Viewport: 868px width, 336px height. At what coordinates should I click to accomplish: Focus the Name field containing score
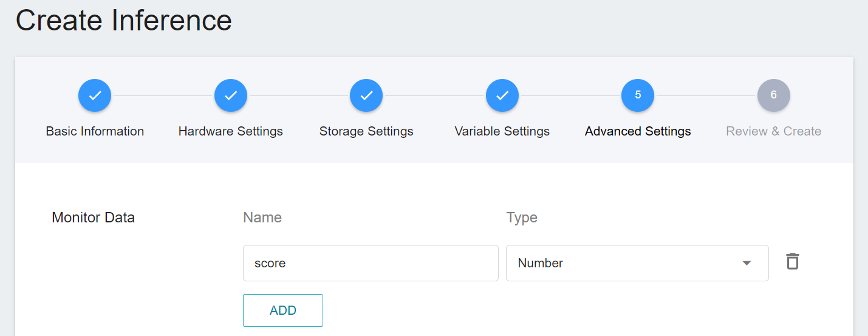(x=371, y=263)
